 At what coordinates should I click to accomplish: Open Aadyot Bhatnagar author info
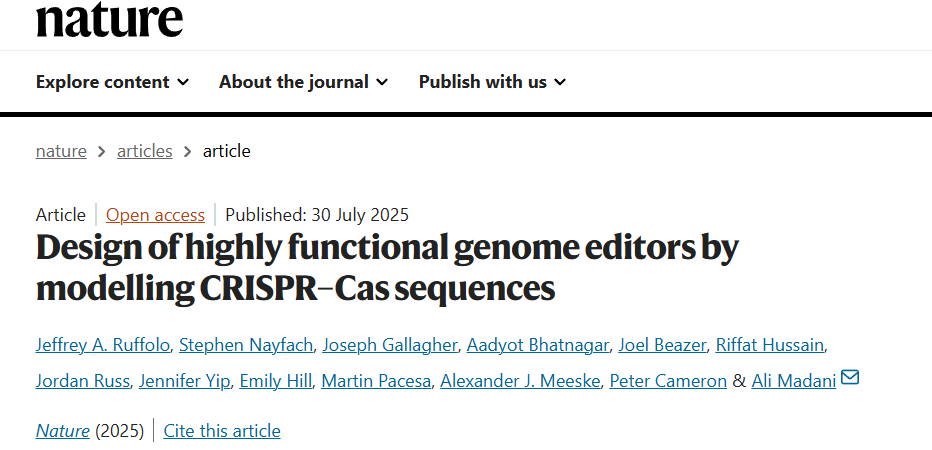click(538, 345)
